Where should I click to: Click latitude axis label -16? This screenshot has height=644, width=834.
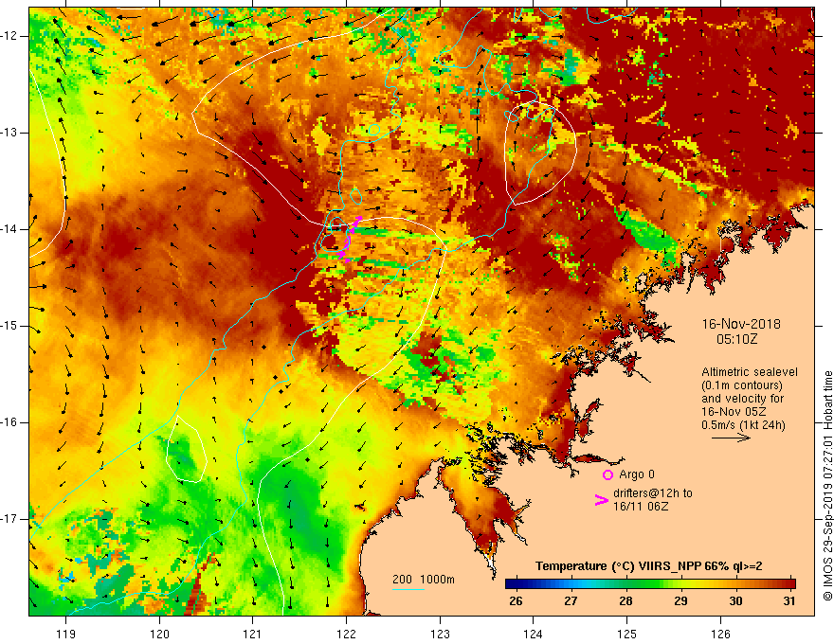[10, 422]
